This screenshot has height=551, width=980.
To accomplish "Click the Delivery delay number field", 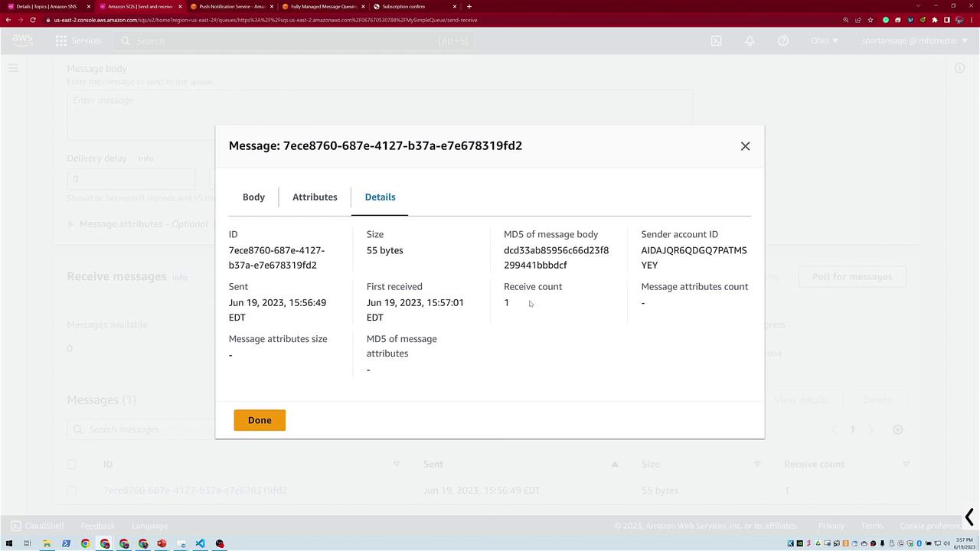I will [131, 179].
